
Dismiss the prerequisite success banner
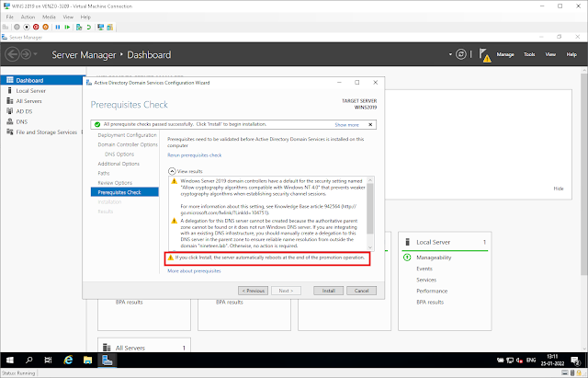tap(370, 125)
